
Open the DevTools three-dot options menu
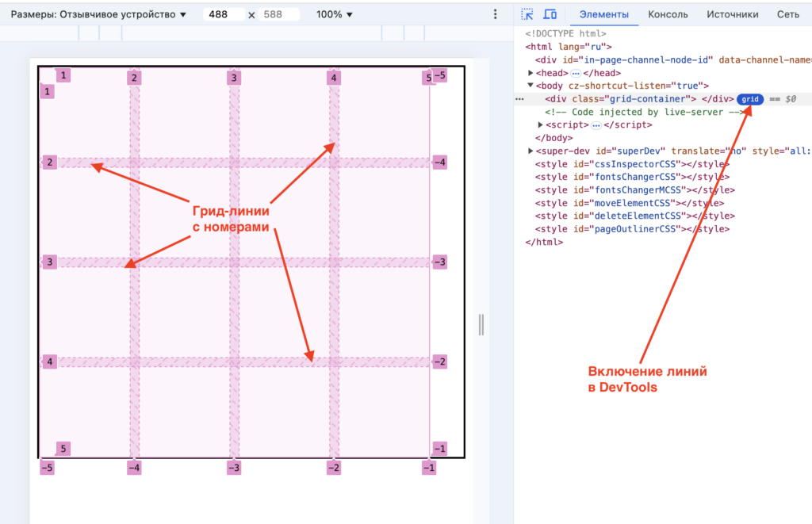[495, 13]
